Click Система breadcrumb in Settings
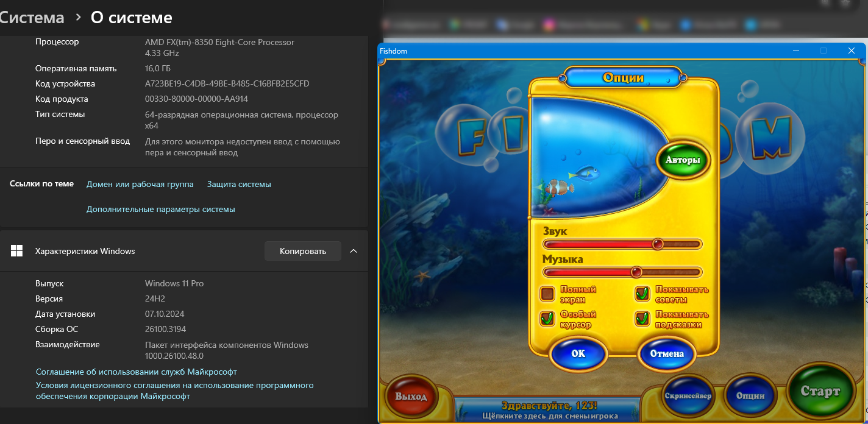 [32, 18]
